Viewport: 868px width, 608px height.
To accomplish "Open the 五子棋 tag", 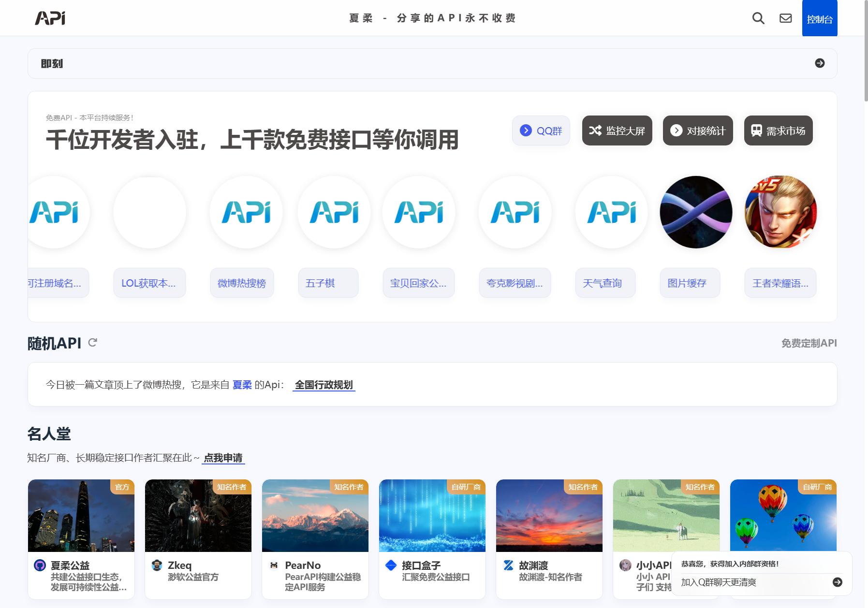I will coord(328,283).
